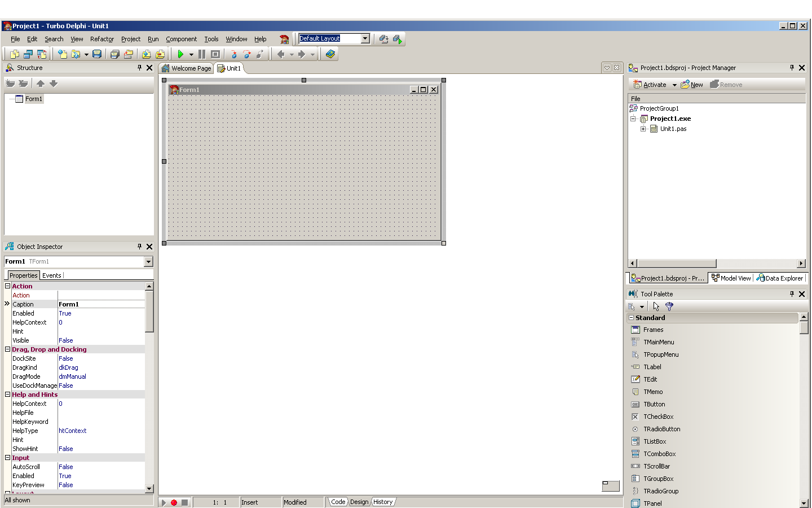Switch to the Data Explorer tab
The image size is (812, 508).
780,278
